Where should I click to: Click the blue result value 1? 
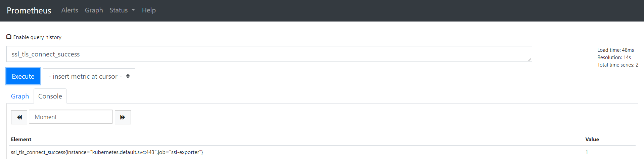click(x=587, y=152)
